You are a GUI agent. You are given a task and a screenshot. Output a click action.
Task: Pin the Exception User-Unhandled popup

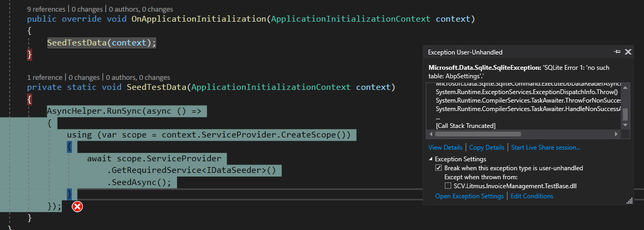[x=617, y=52]
